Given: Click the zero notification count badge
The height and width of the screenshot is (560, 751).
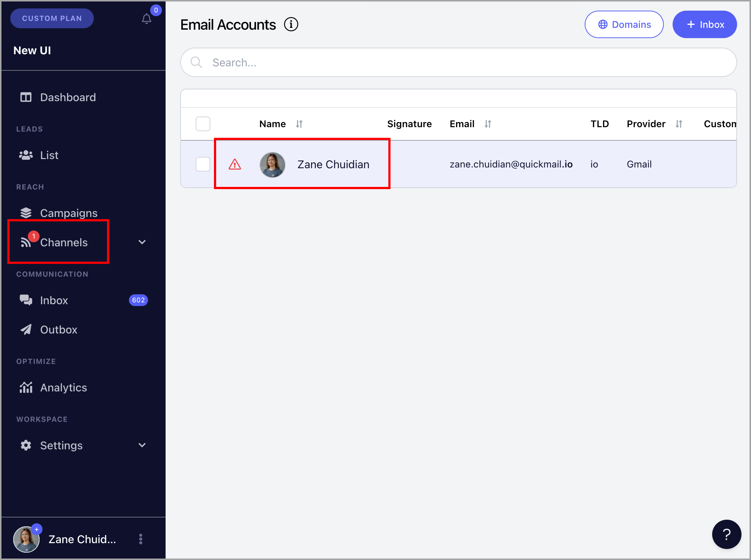Looking at the screenshot, I should pos(156,10).
